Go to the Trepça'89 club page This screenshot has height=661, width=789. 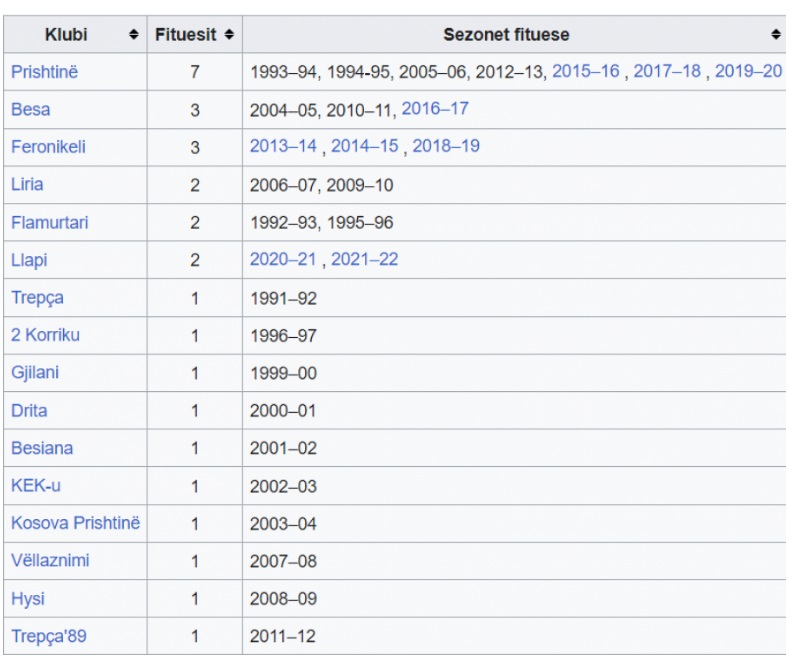click(49, 636)
